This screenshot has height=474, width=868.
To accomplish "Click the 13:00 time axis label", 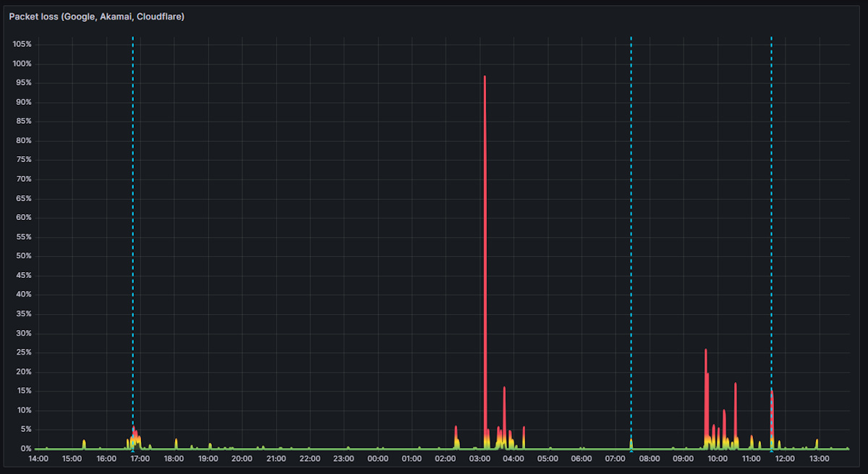I will pyautogui.click(x=819, y=458).
